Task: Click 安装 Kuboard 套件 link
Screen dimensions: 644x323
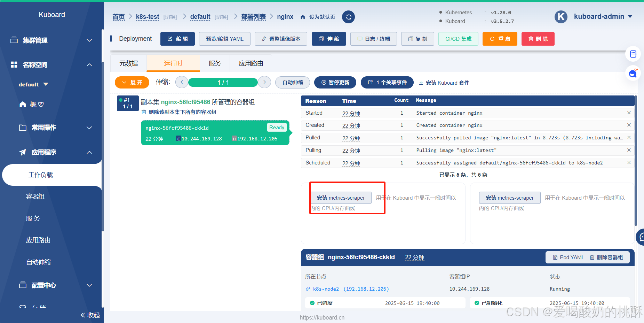Action: click(x=444, y=83)
